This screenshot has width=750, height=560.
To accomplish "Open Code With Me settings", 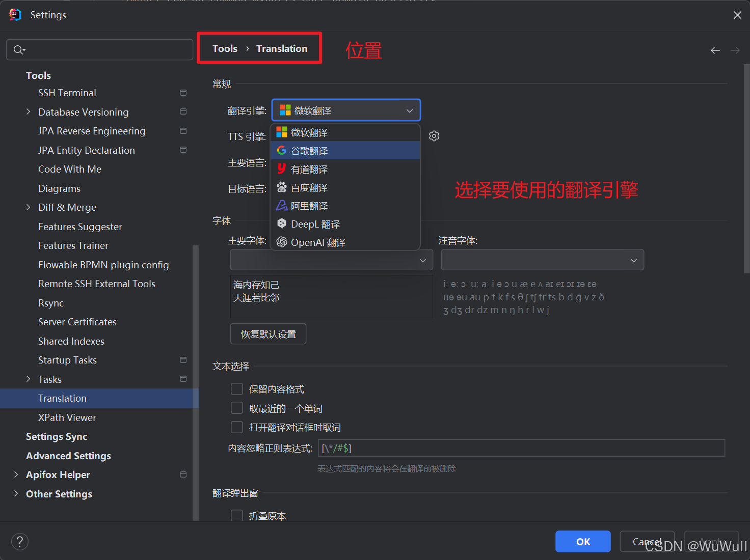I will (70, 169).
